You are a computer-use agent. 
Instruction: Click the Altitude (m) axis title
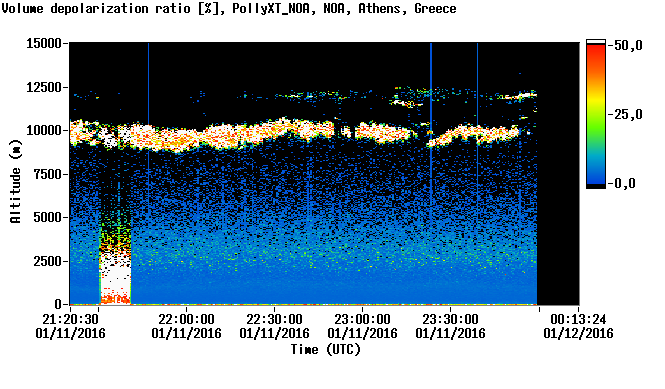click(16, 181)
